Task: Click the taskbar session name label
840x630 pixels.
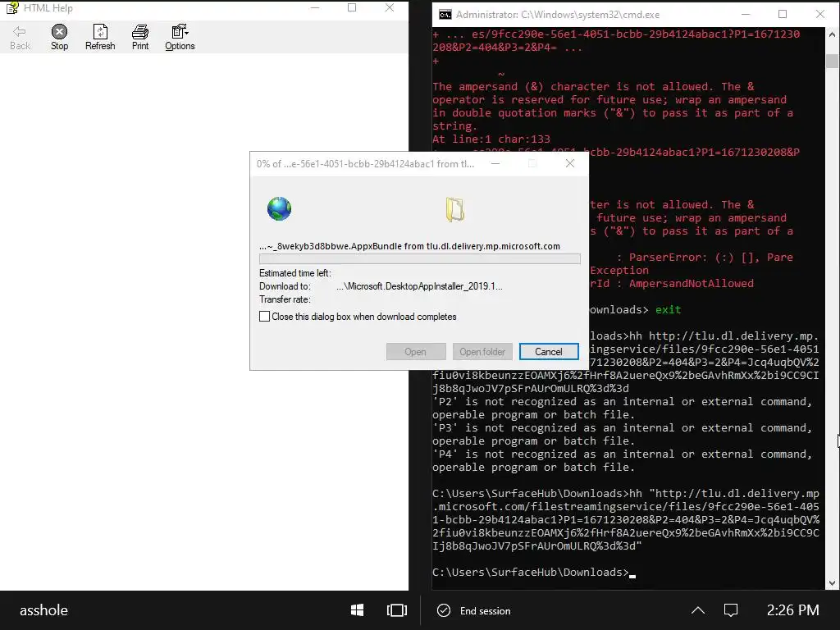Action: pos(44,610)
